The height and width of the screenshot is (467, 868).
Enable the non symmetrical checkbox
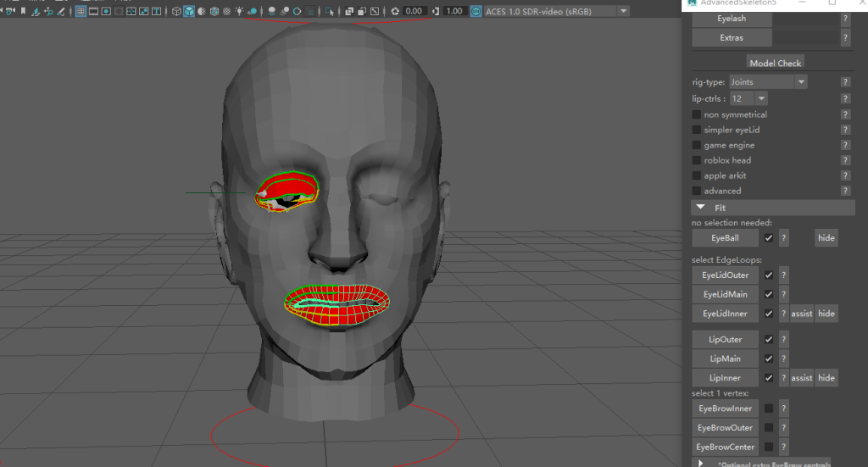697,114
